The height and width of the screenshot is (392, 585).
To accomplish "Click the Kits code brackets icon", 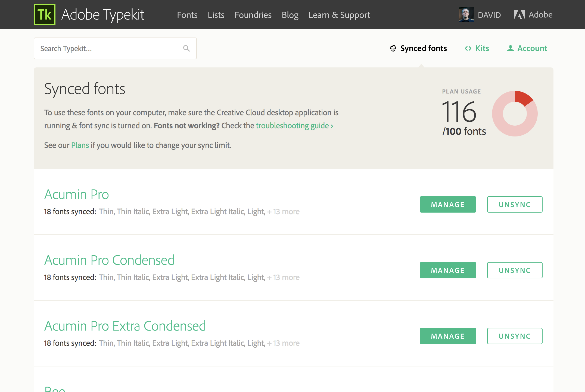I will click(x=468, y=48).
